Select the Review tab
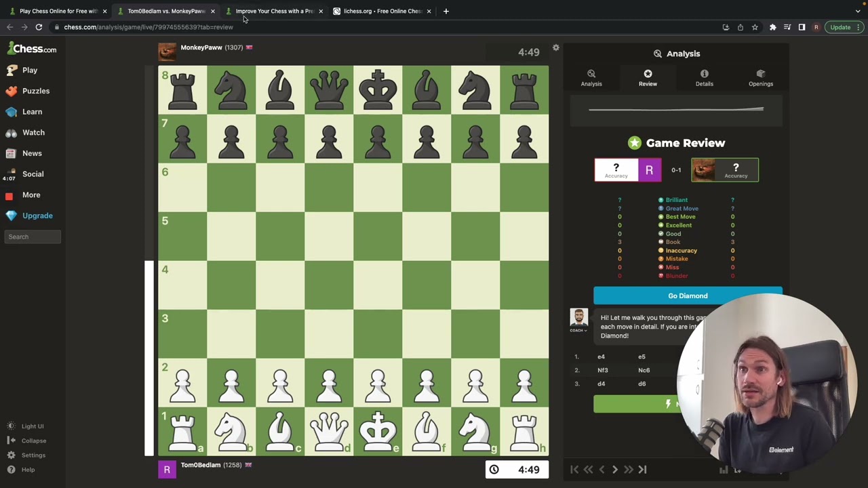 (648, 78)
